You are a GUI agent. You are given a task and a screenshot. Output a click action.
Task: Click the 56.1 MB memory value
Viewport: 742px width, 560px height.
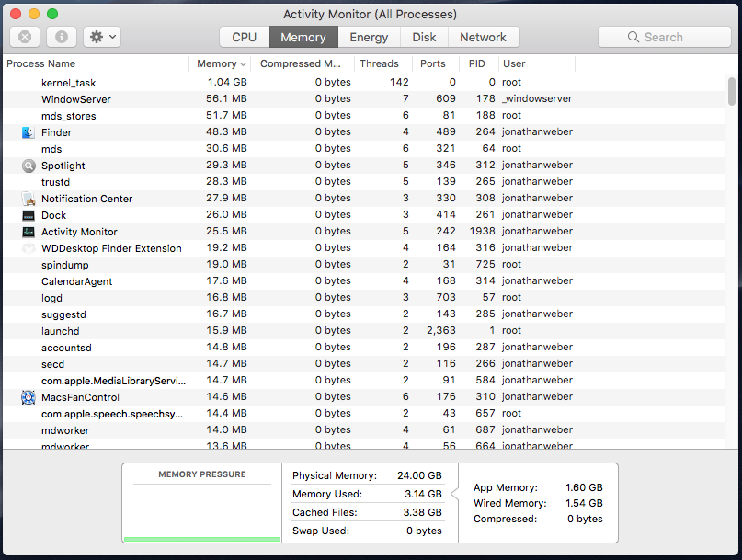click(227, 98)
